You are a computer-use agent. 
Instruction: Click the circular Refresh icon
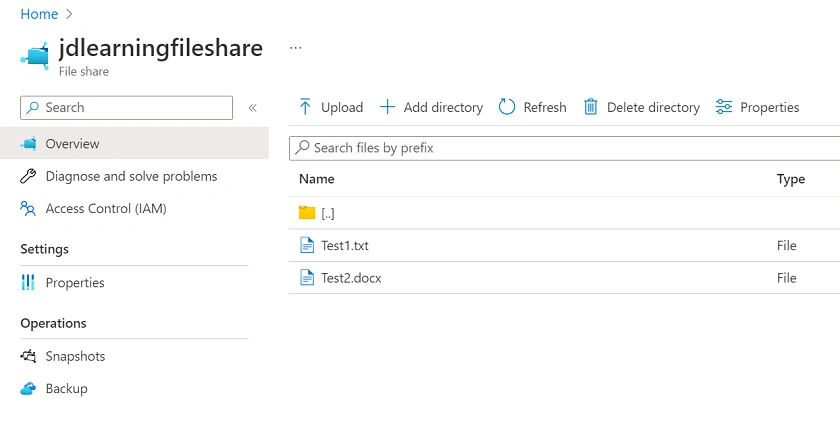click(x=507, y=107)
